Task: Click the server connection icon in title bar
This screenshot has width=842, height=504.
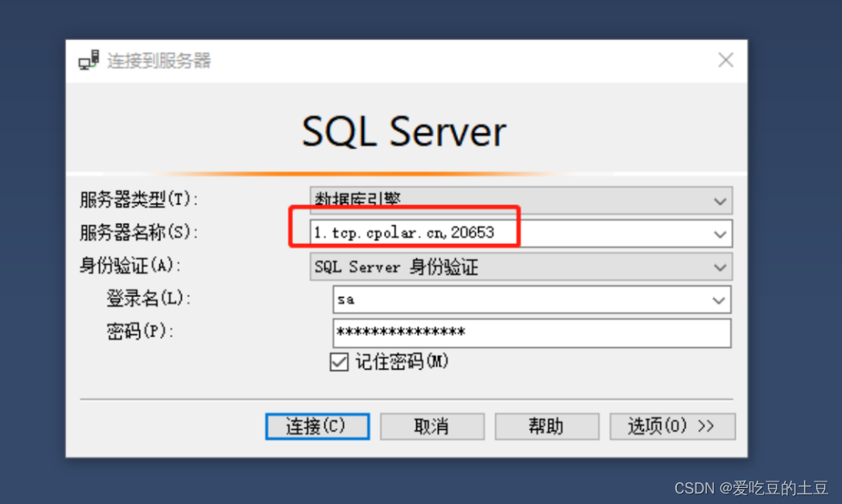Action: pyautogui.click(x=89, y=60)
